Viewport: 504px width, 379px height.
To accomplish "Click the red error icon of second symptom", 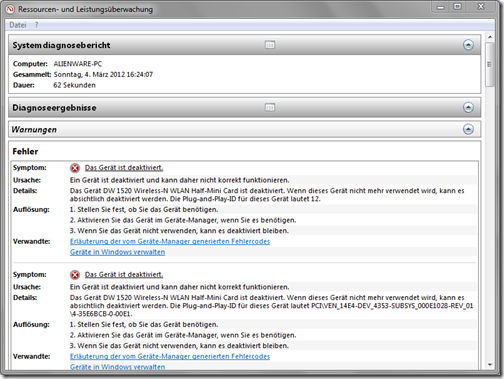I will 75,275.
